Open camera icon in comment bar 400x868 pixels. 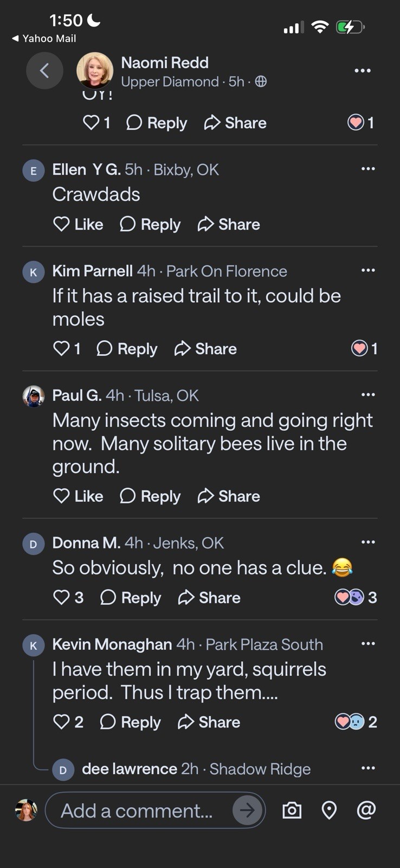point(292,810)
